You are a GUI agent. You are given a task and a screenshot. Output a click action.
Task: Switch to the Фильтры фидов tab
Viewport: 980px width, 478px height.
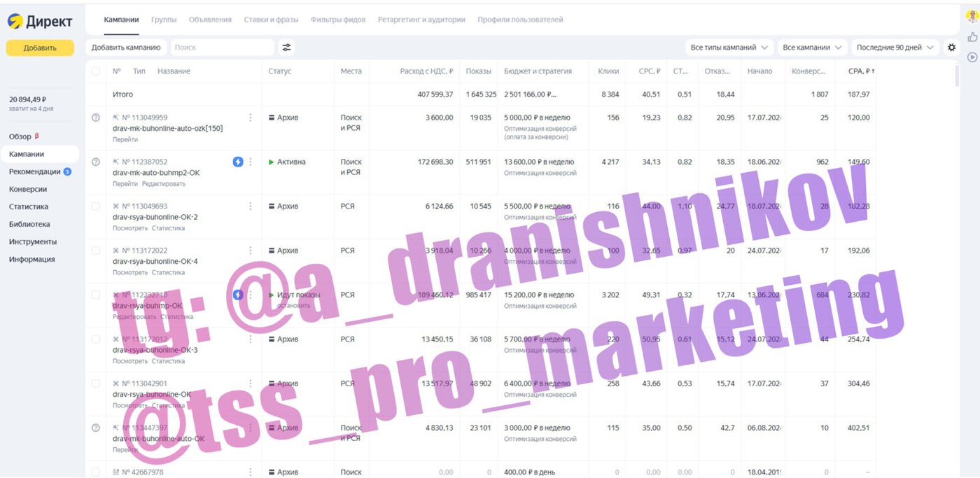338,20
